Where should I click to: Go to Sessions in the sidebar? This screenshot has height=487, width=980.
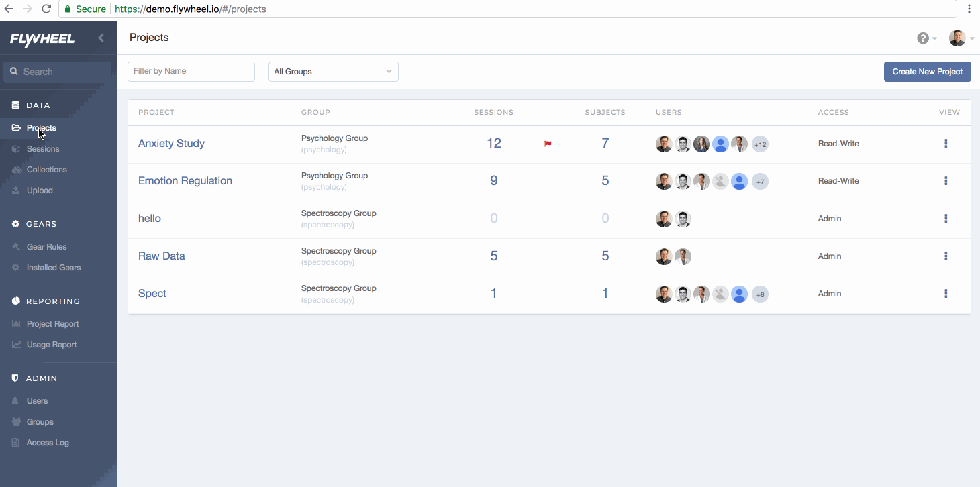43,149
